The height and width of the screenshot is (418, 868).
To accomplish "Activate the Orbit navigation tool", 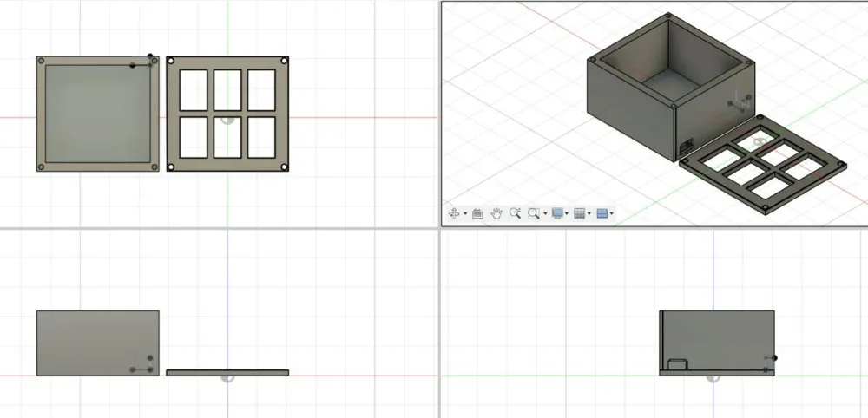I will (x=454, y=213).
